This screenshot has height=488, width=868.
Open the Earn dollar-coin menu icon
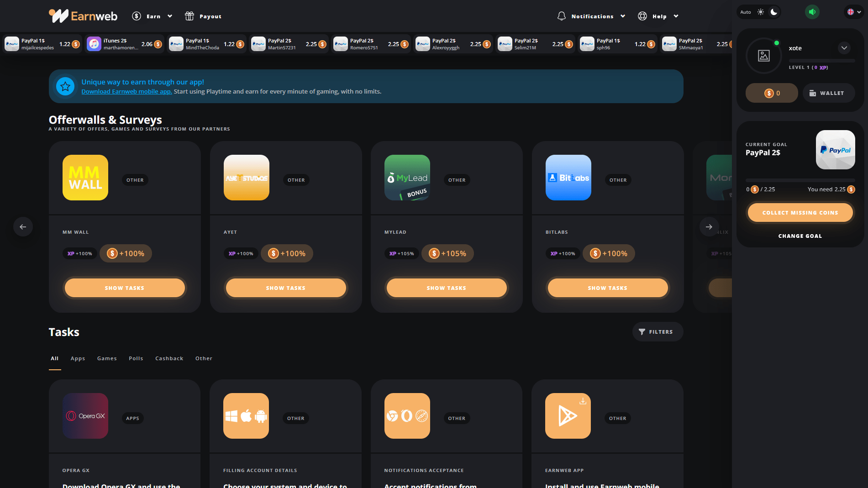137,16
